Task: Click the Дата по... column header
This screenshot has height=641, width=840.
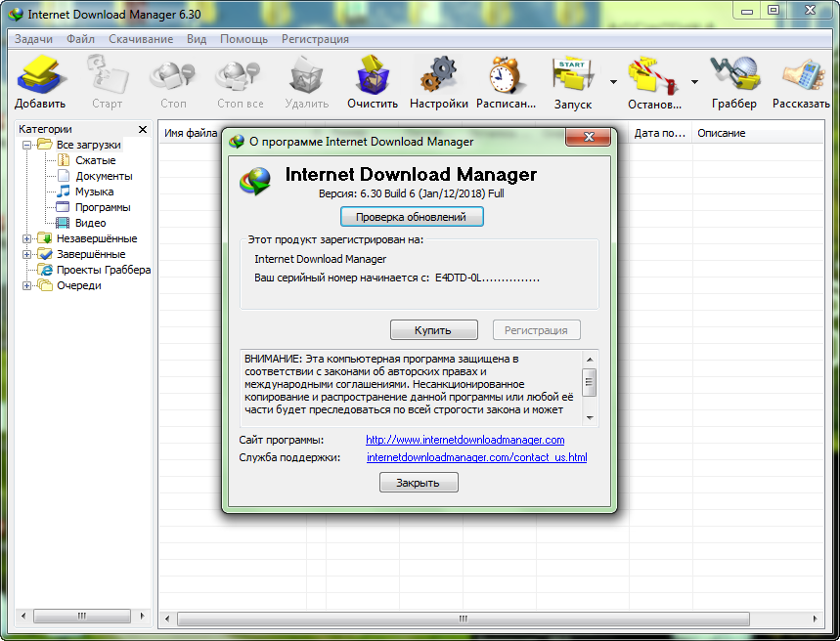Action: (x=660, y=133)
